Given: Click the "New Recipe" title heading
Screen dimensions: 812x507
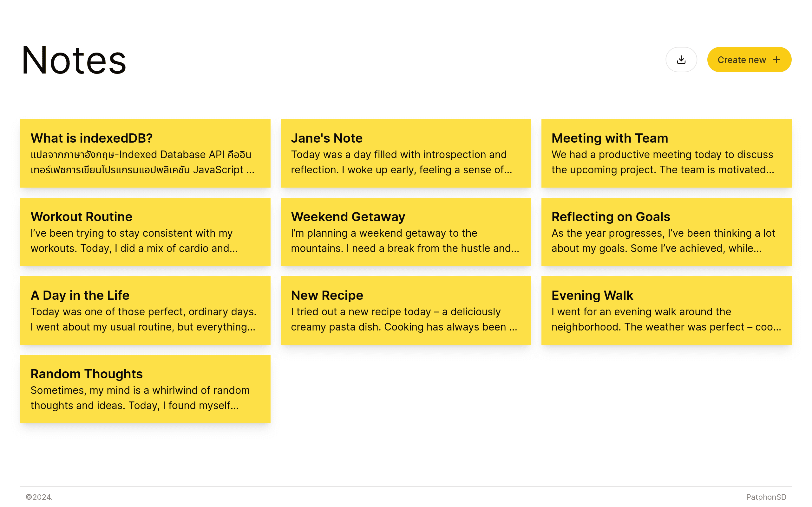Looking at the screenshot, I should tap(327, 295).
